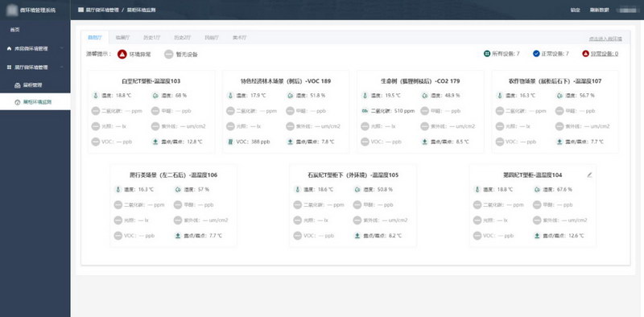
Task: Switch to the 美术厅 tab
Action: 239,38
